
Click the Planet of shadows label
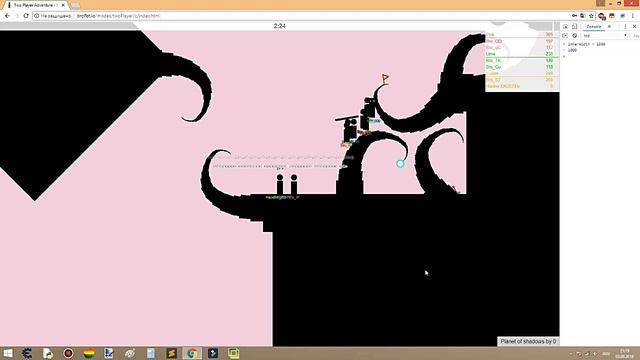(x=528, y=341)
